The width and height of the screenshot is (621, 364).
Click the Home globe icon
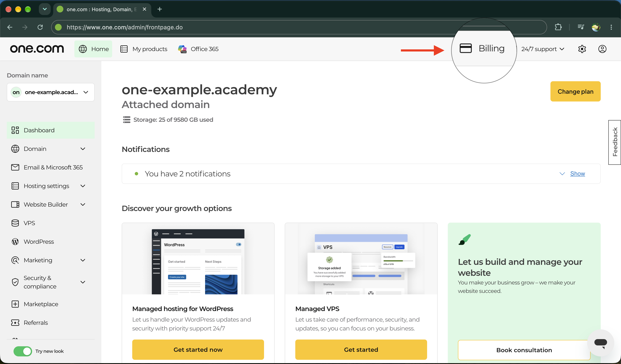pyautogui.click(x=83, y=49)
